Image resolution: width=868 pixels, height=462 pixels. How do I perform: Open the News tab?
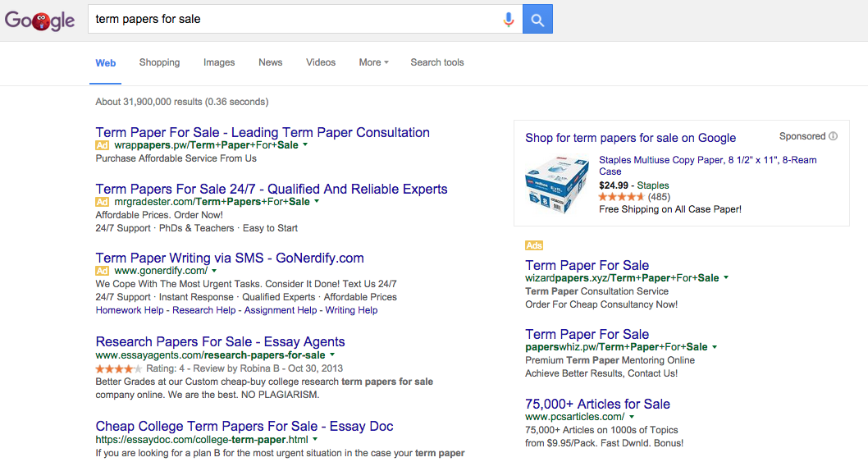pyautogui.click(x=270, y=62)
